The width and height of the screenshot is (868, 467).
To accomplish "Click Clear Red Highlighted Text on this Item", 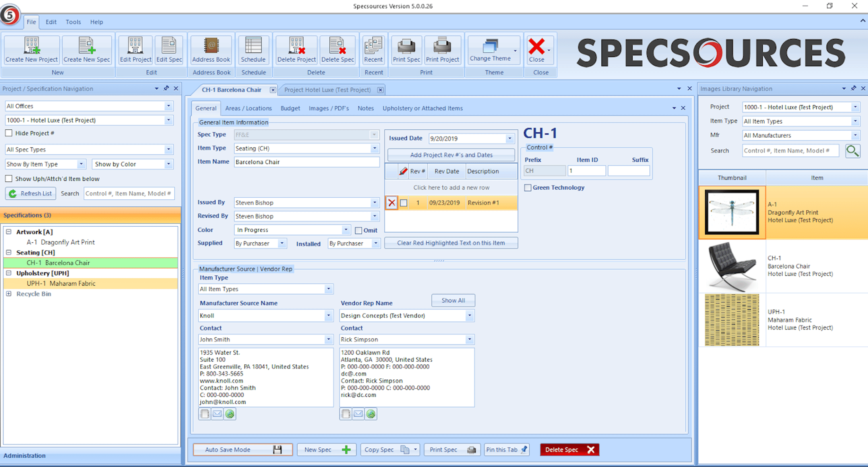I will pyautogui.click(x=451, y=243).
